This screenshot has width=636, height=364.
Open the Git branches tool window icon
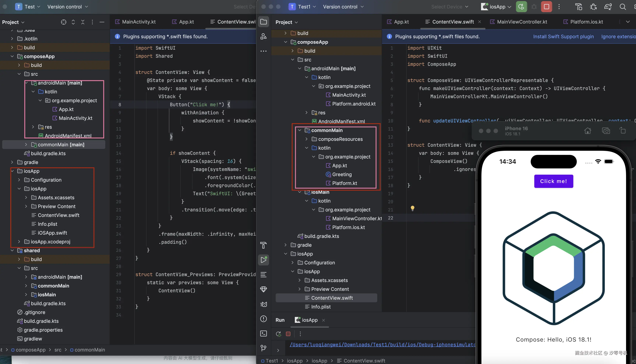click(x=264, y=348)
